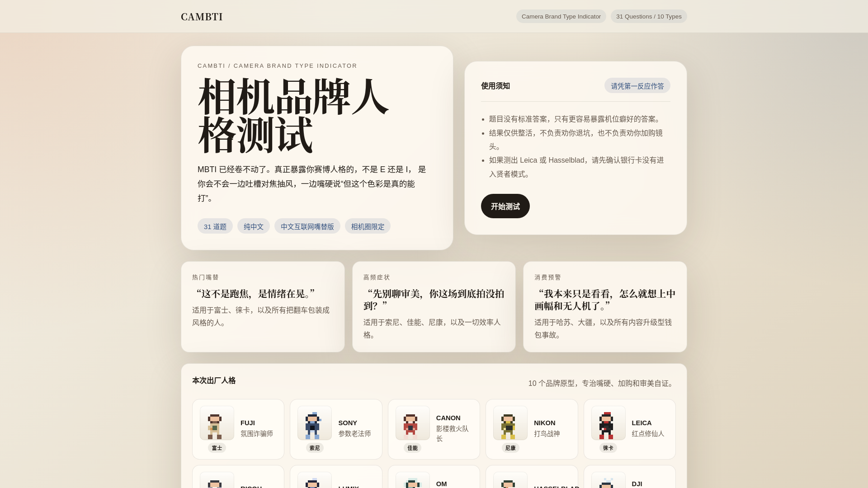This screenshot has width=868, height=488.
Task: Click the 富士 label badge
Action: click(217, 448)
